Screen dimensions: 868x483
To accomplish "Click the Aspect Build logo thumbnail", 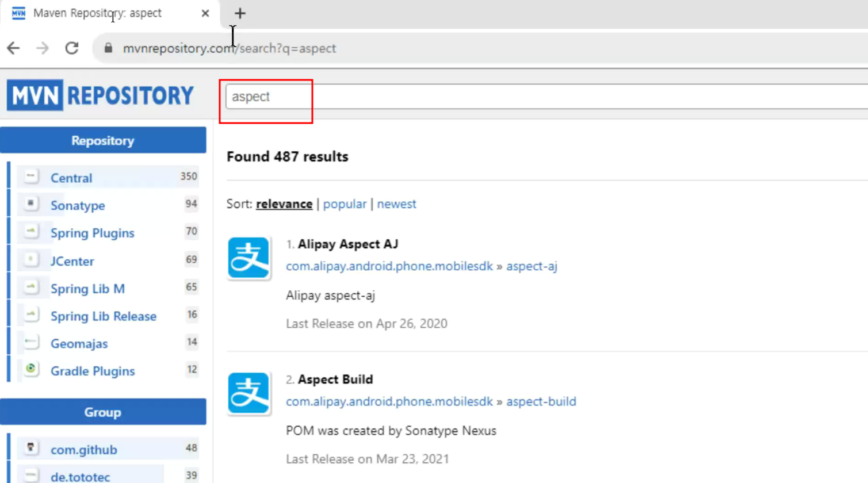I will pos(248,394).
